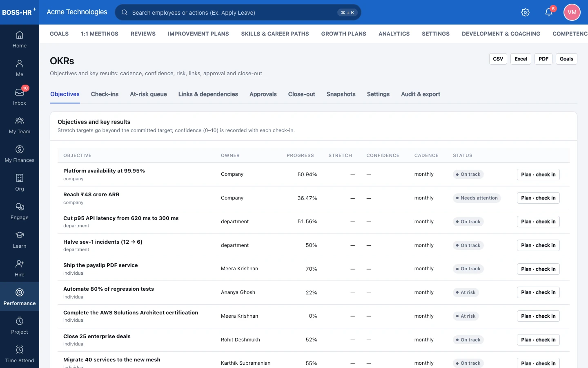The height and width of the screenshot is (368, 588).
Task: Switch to the Check-ins tab
Action: coord(105,94)
